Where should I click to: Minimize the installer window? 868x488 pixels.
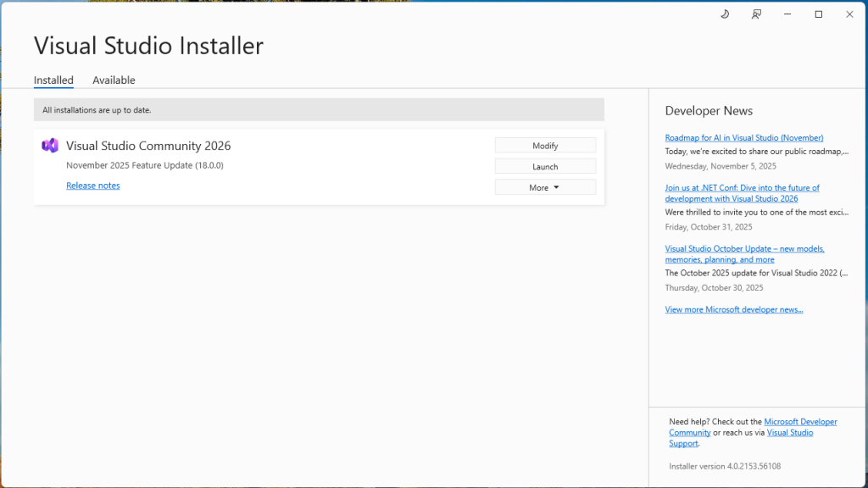[x=787, y=14]
